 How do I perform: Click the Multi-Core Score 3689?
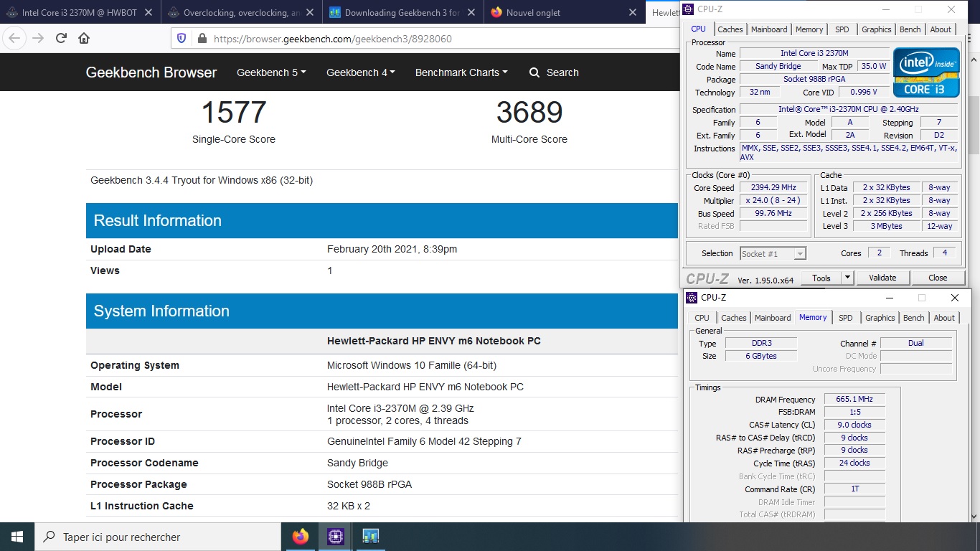click(x=529, y=113)
